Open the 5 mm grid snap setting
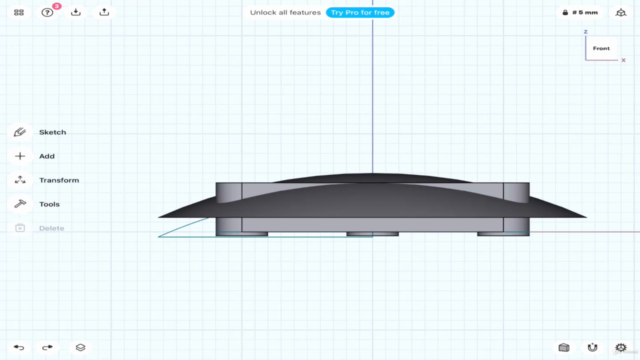This screenshot has width=640, height=360. [580, 13]
